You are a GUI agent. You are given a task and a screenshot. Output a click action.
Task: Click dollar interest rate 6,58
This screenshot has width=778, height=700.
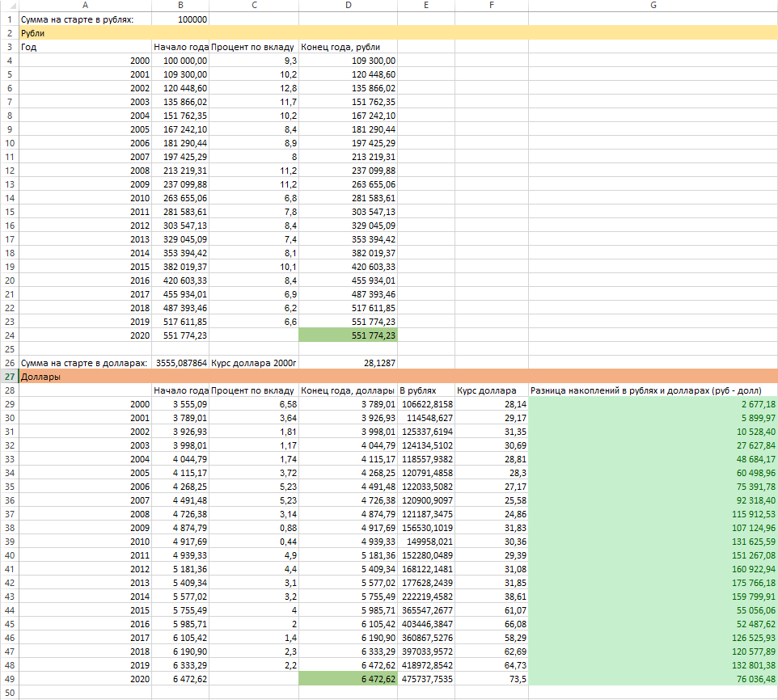coord(254,404)
